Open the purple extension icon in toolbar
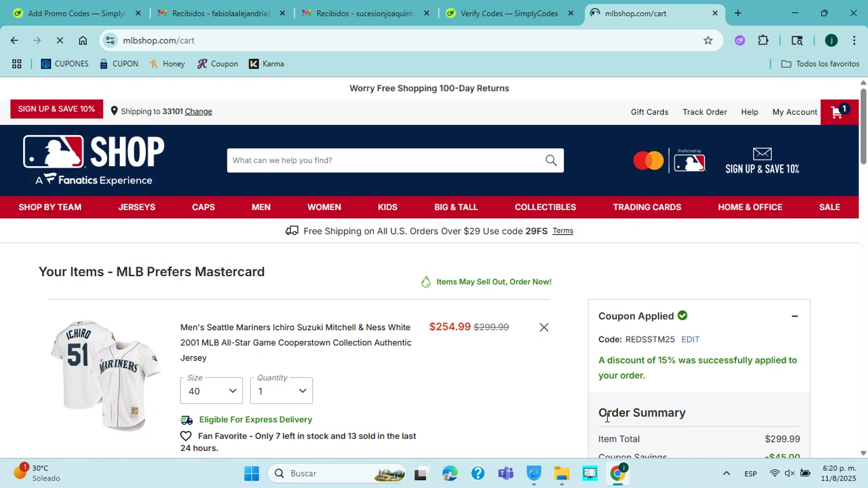Screen dimensions: 868x488 740,41
